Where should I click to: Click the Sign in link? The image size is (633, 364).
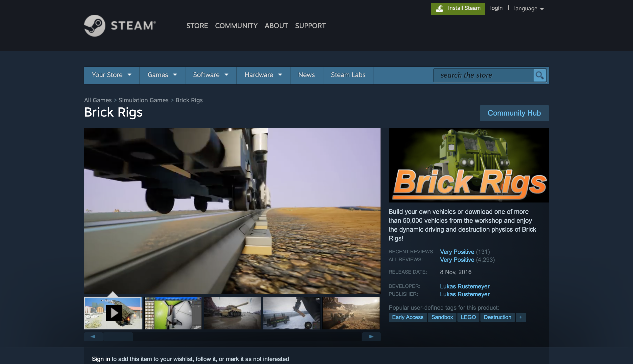point(101,359)
